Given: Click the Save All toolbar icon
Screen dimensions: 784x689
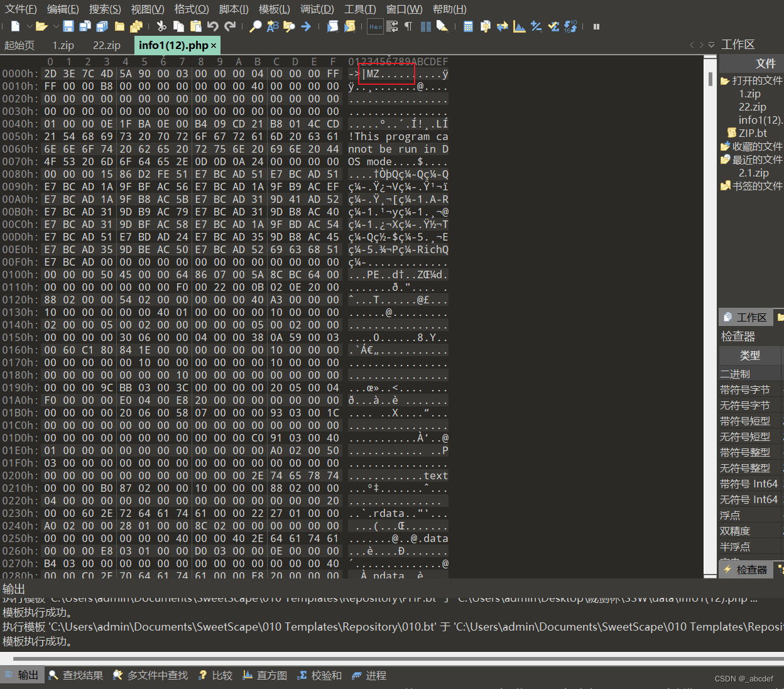Looking at the screenshot, I should click(x=102, y=26).
